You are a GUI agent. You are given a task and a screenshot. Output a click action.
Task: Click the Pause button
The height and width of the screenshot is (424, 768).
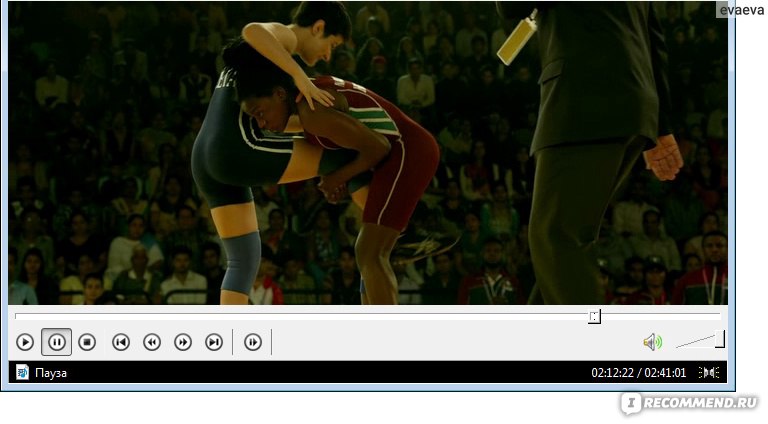click(56, 342)
